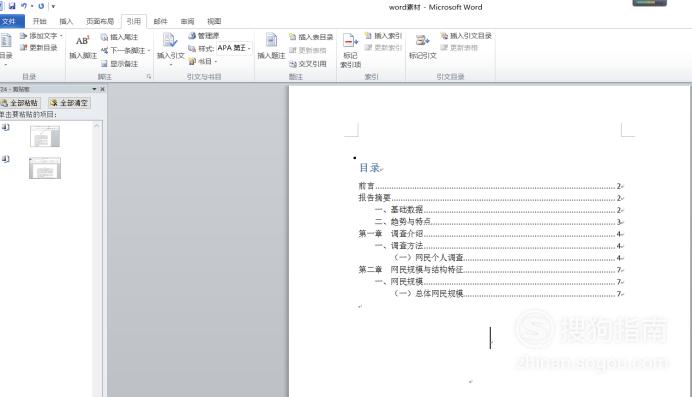Click the 第一章 调查介绍 entry
Image resolution: width=692 pixels, height=397 pixels.
[x=491, y=234]
